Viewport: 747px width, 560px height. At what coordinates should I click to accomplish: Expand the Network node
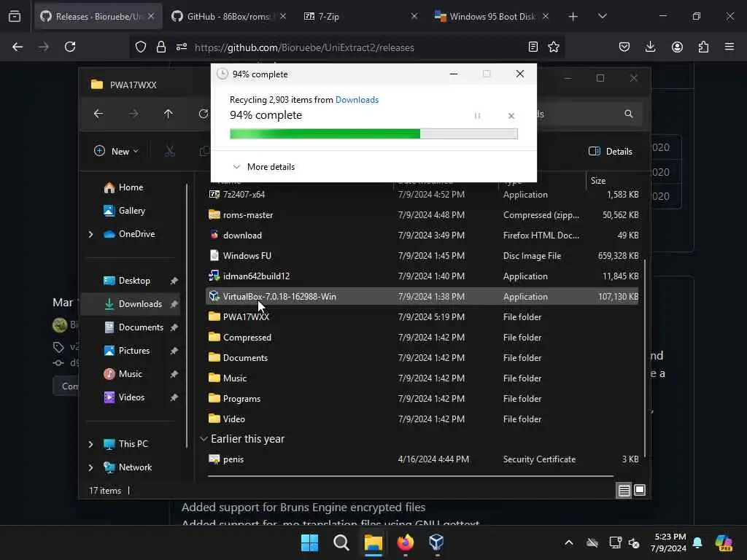point(91,467)
